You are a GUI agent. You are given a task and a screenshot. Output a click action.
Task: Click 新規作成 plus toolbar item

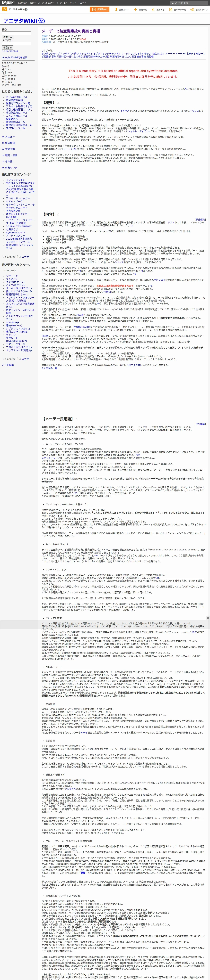[140, 9]
